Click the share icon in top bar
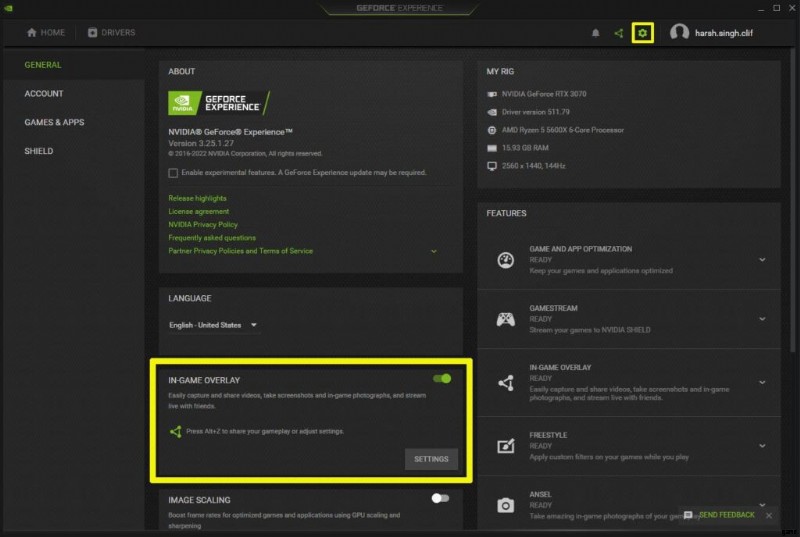The width and height of the screenshot is (800, 537). [619, 33]
